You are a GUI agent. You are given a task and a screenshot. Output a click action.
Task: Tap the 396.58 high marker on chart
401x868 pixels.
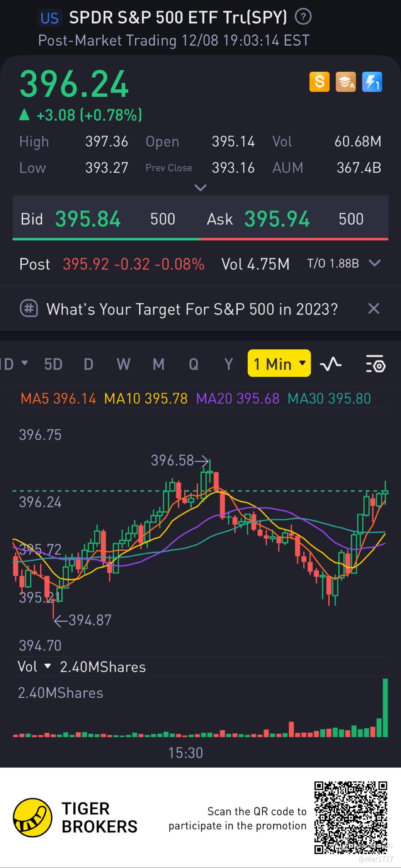pyautogui.click(x=180, y=460)
